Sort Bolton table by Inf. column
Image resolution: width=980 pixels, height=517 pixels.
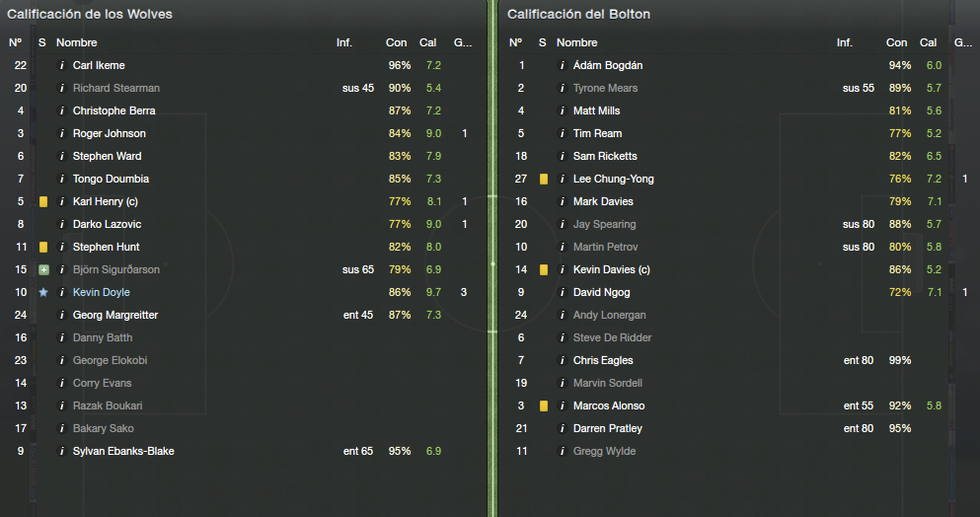tap(845, 42)
